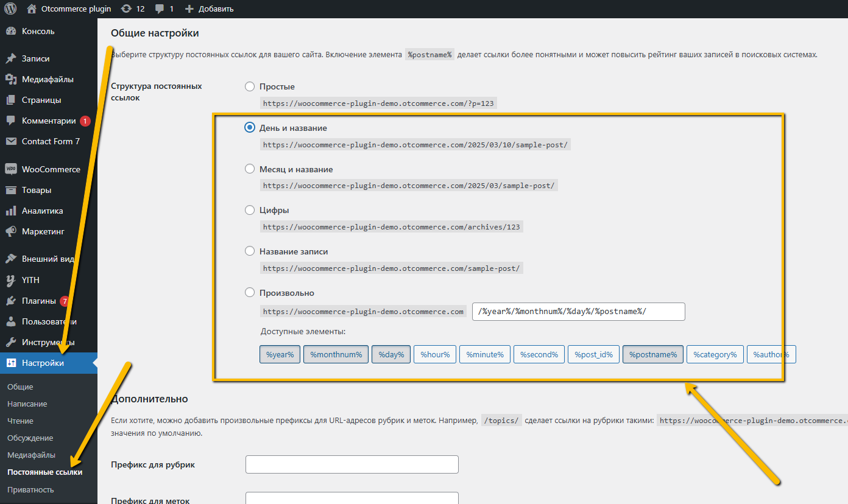848x504 pixels.
Task: Choose Месяц и название permalink structure
Action: click(x=250, y=169)
